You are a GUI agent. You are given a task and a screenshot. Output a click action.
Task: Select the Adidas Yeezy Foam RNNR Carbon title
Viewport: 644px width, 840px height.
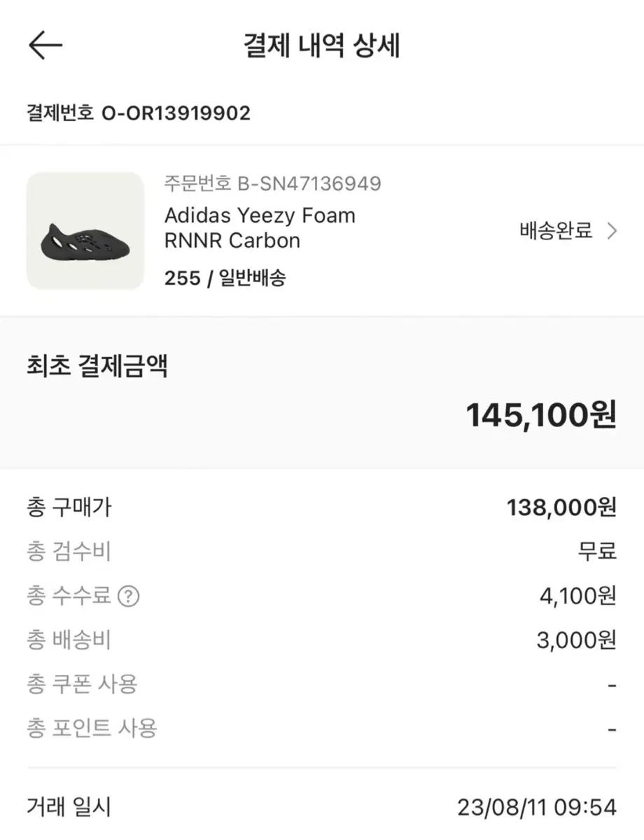[260, 227]
